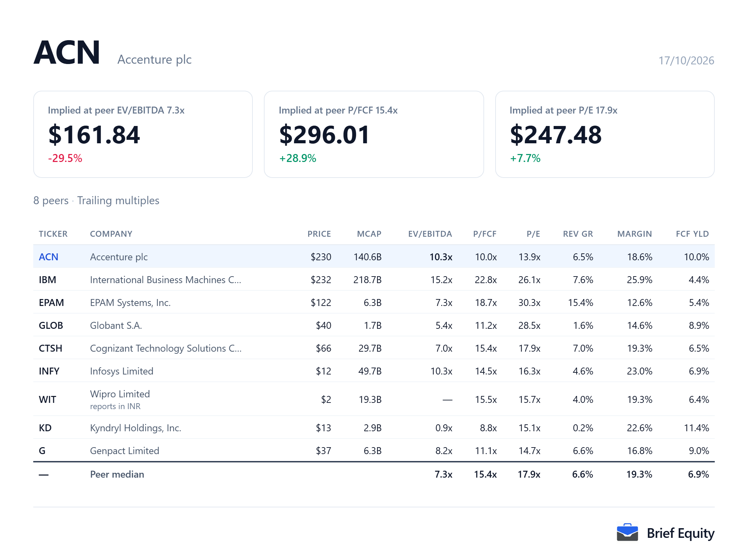
Task: Click the large ACN heading
Action: (67, 53)
